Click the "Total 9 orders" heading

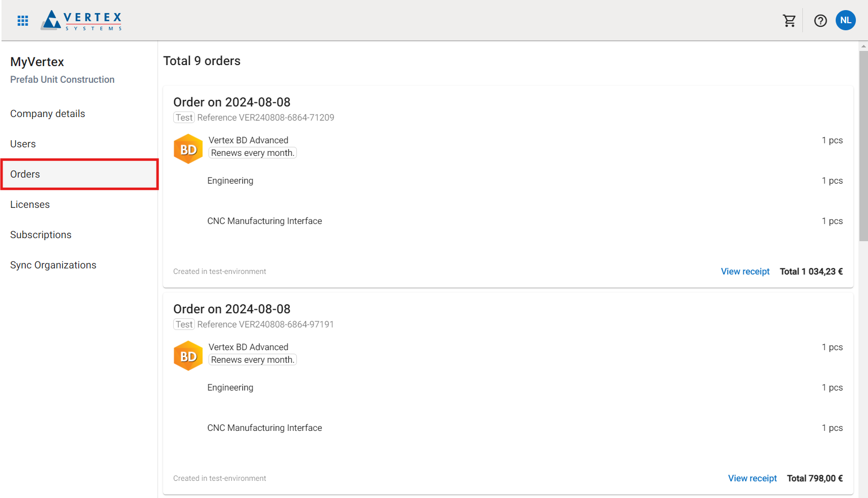(202, 61)
